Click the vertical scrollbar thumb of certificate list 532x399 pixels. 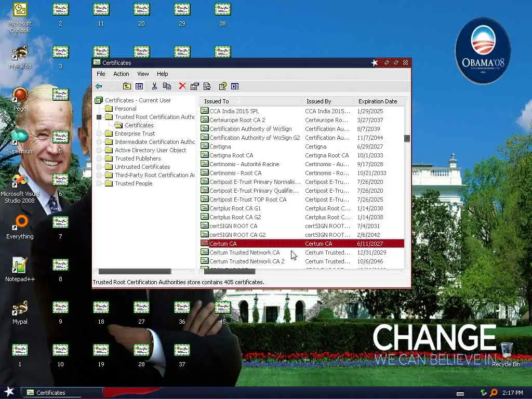tap(407, 138)
